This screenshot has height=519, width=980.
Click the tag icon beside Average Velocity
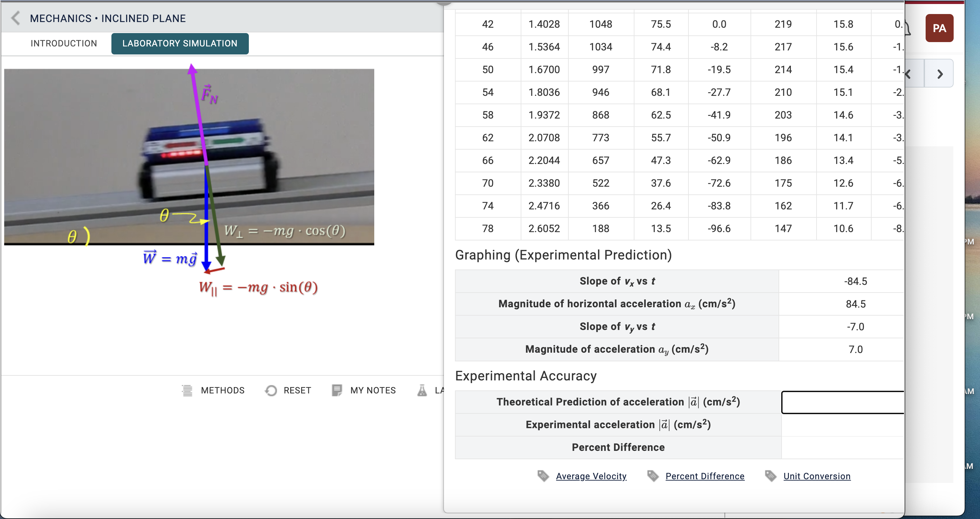(543, 476)
